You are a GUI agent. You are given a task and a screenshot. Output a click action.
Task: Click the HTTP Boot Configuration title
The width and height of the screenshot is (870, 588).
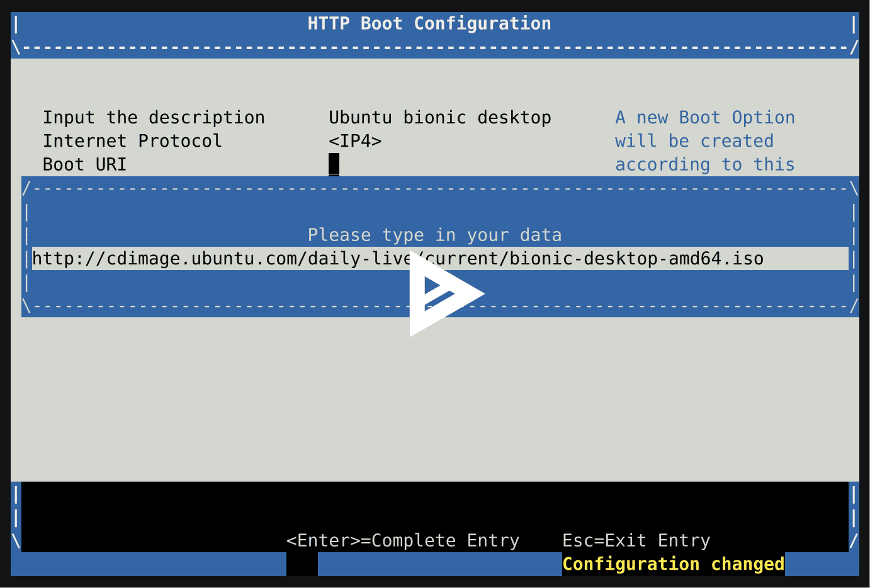[429, 24]
